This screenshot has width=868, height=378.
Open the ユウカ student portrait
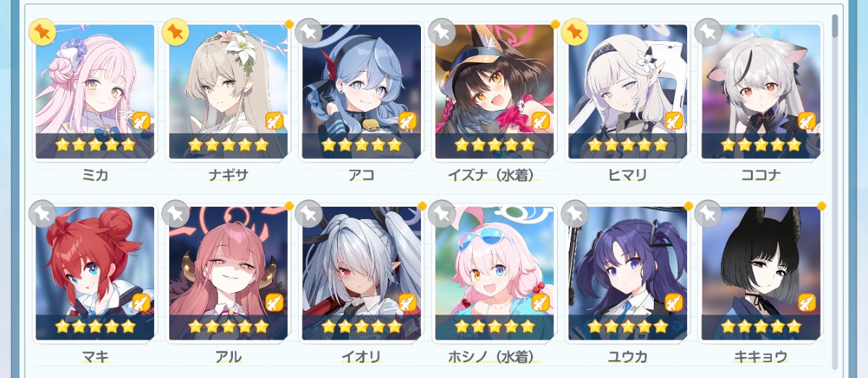[628, 273]
